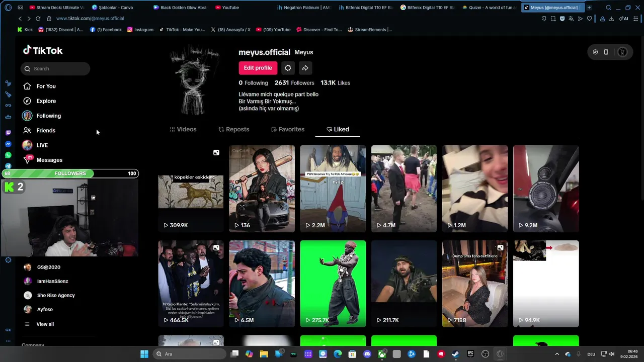Open the N'Golo Kante video 466.5K views
This screenshot has height=362, width=644.
point(191,284)
